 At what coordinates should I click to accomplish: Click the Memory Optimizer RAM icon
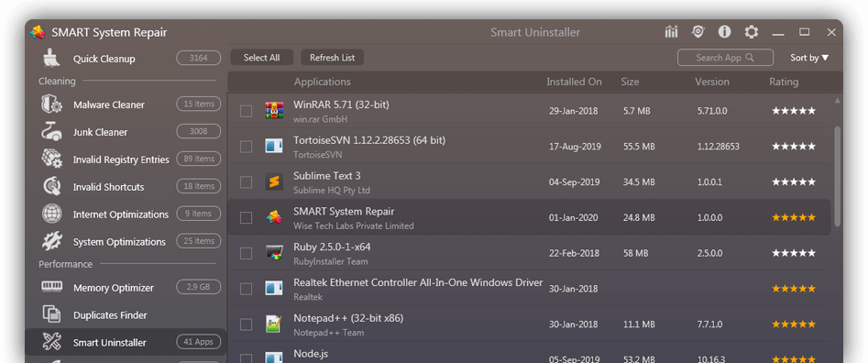52,287
